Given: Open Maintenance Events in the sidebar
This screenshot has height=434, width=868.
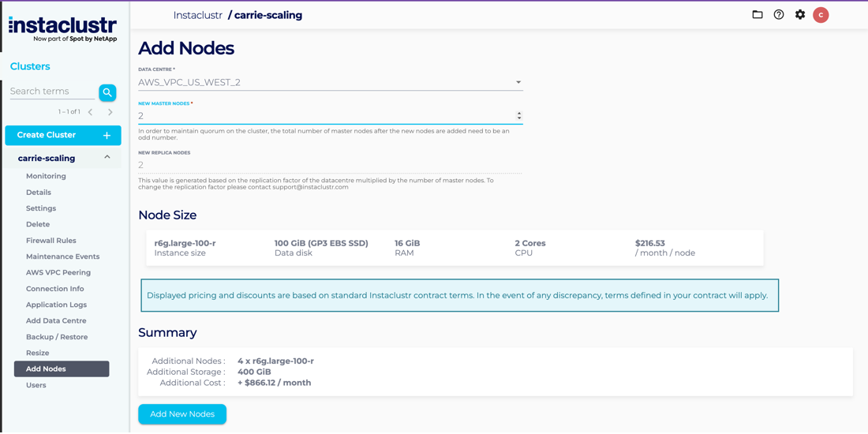Looking at the screenshot, I should click(62, 256).
